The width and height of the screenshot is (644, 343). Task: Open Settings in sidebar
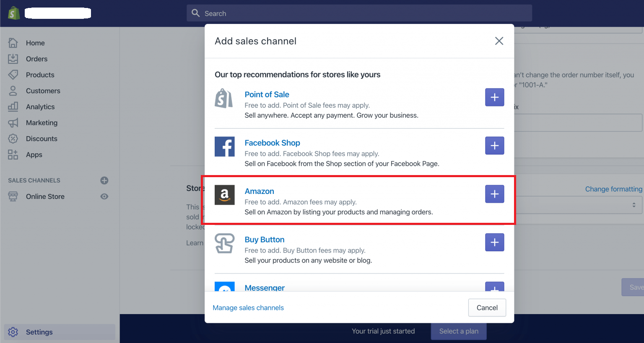pyautogui.click(x=39, y=332)
